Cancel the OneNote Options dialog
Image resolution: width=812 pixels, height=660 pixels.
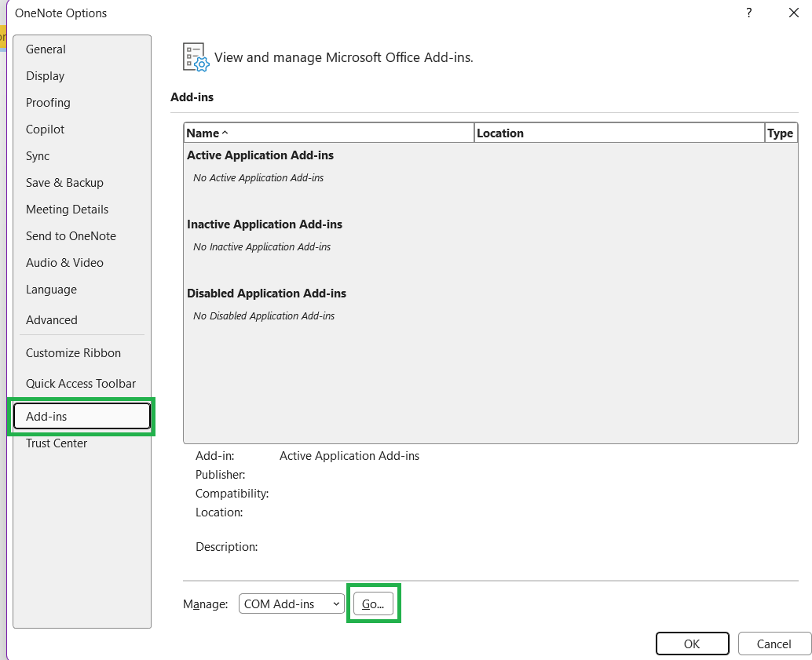tap(774, 644)
